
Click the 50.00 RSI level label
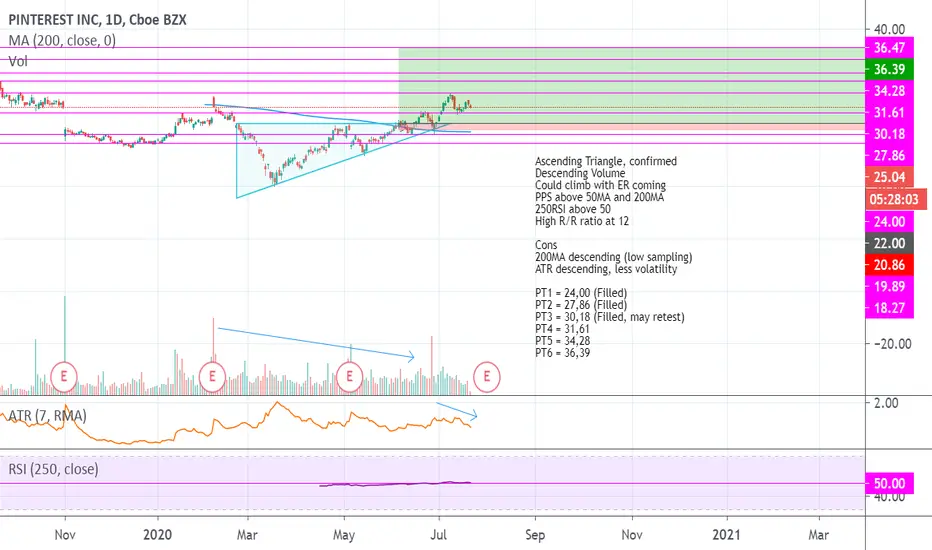(889, 483)
